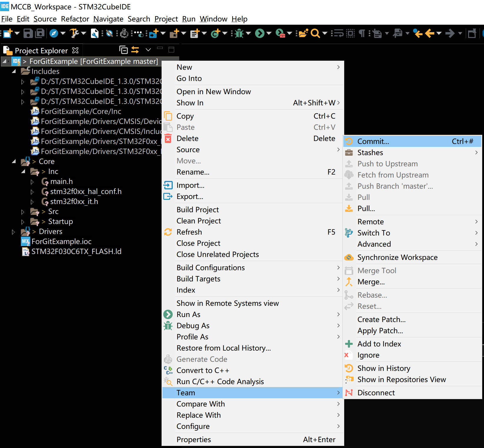Choose Synchronize Workspace from the Team submenu
This screenshot has width=484, height=448.
pos(397,257)
